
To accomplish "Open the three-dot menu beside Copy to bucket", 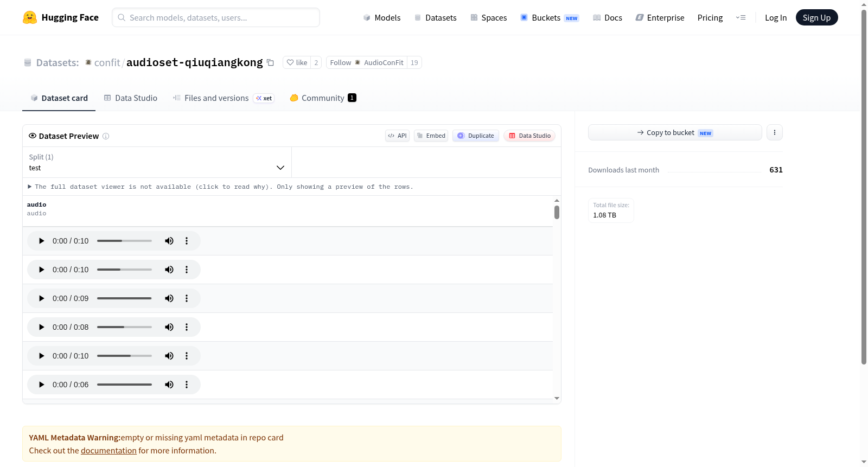I will 775,132.
